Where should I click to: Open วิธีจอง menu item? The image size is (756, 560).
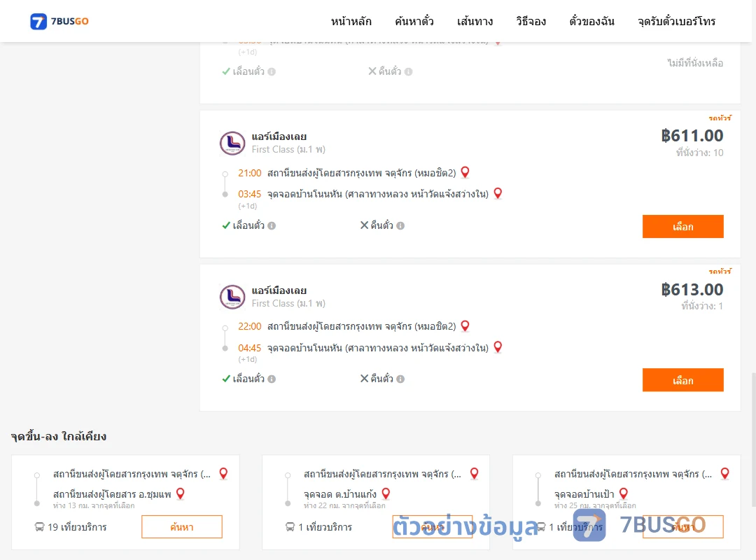coord(531,21)
